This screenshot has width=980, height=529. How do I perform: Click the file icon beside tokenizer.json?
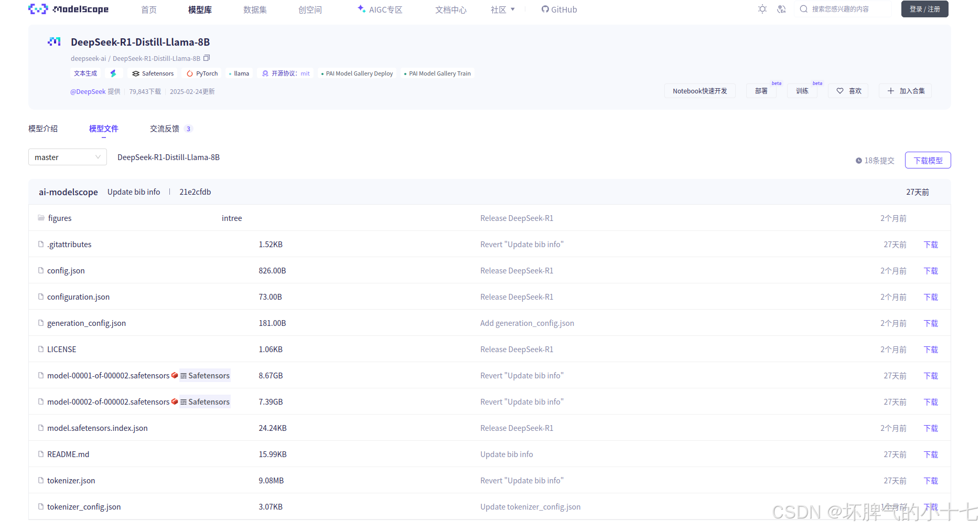(x=41, y=480)
